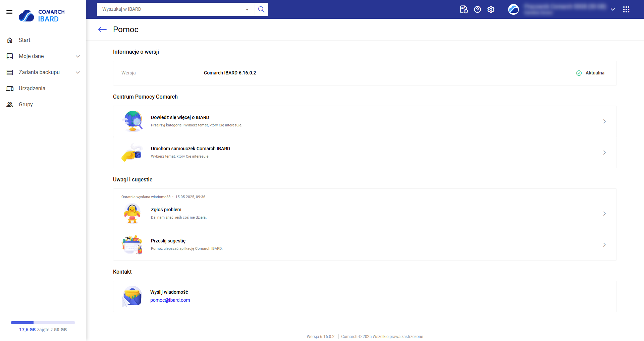The height and width of the screenshot is (341, 644).
Task: Click the Wybierz temat, który Cię interesuje text
Action: coord(180,156)
